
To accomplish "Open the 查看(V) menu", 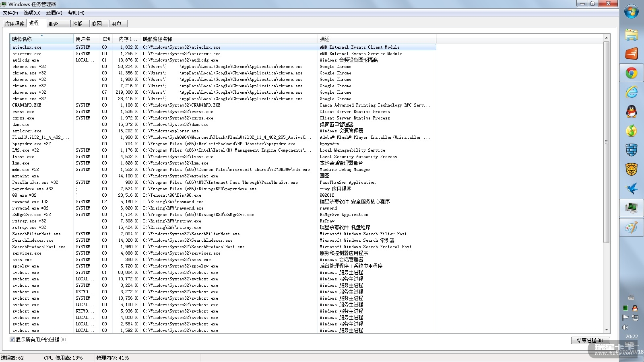I will click(x=54, y=13).
